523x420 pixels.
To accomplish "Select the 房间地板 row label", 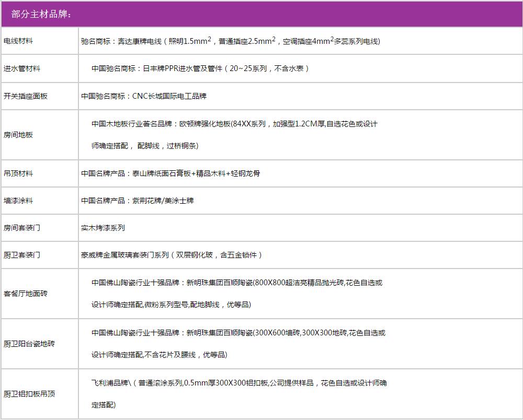I will [x=18, y=135].
